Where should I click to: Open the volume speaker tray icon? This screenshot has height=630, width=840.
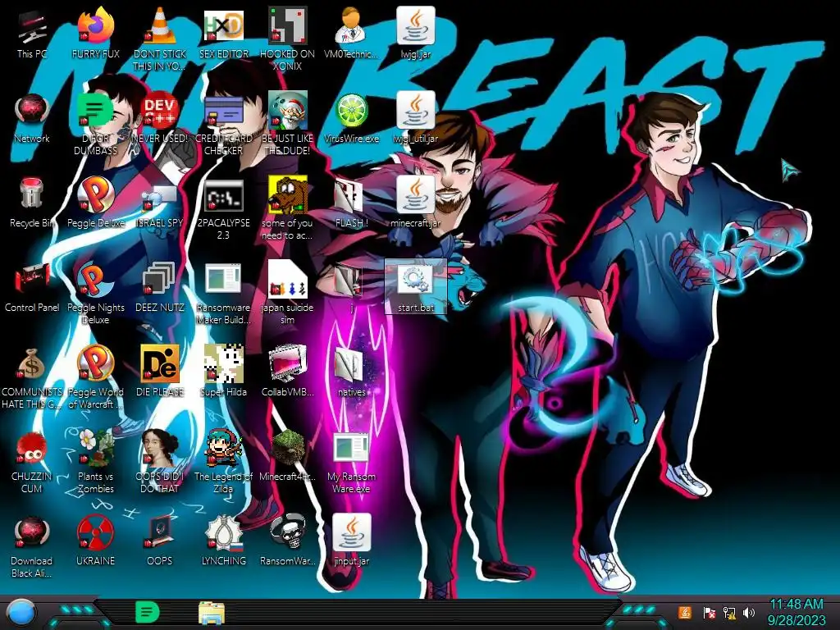coord(749,612)
